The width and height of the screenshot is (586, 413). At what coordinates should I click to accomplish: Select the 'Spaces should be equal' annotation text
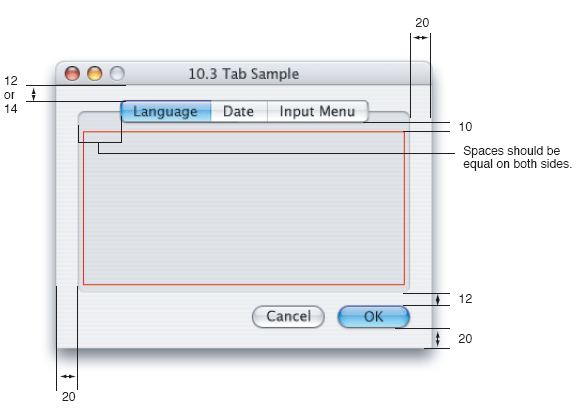[x=517, y=157]
